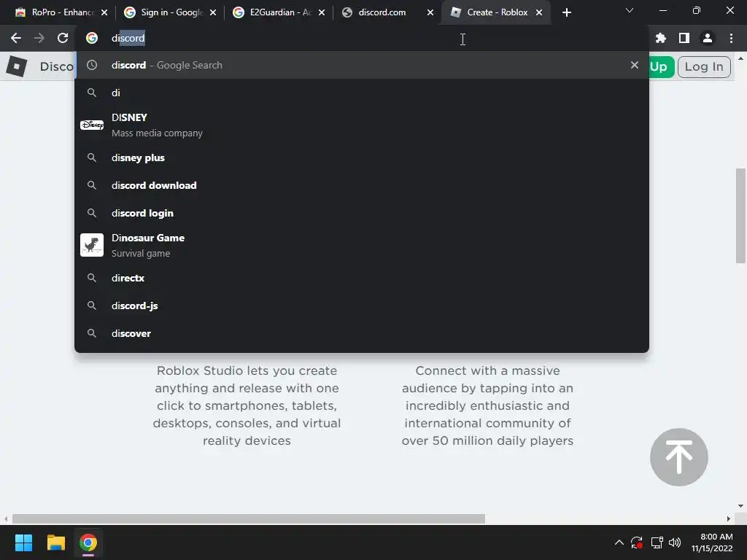This screenshot has width=747, height=560.
Task: Close the discord.com tab
Action: (430, 12)
